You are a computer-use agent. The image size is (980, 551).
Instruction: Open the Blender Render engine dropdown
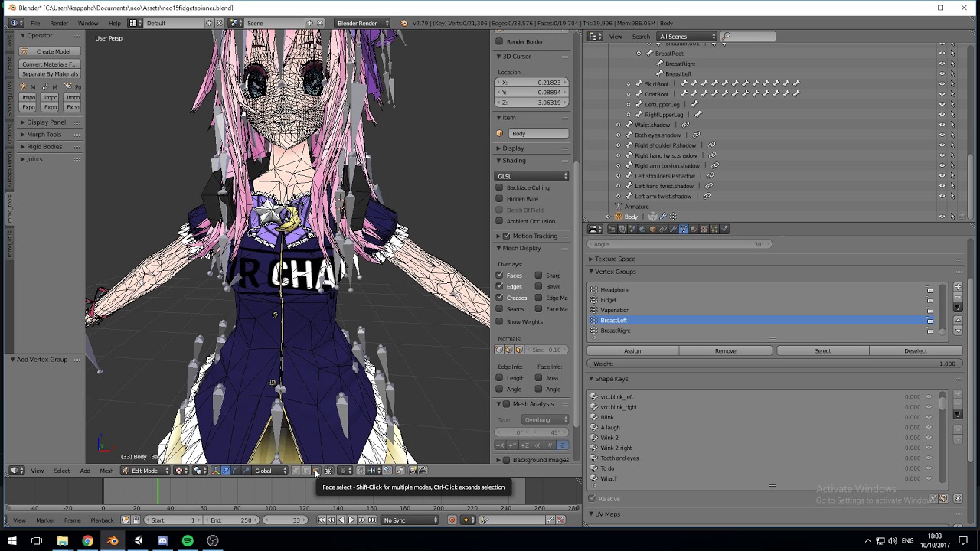[362, 23]
